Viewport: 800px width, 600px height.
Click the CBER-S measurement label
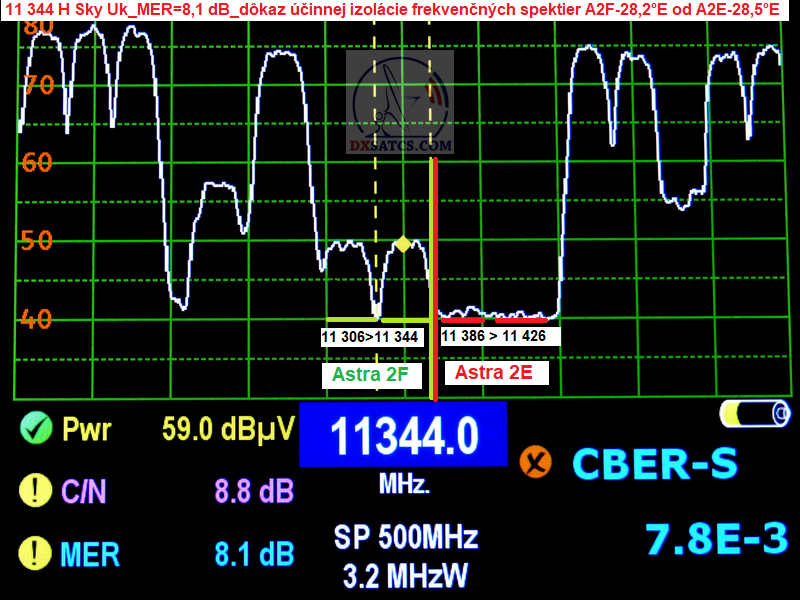(x=654, y=463)
